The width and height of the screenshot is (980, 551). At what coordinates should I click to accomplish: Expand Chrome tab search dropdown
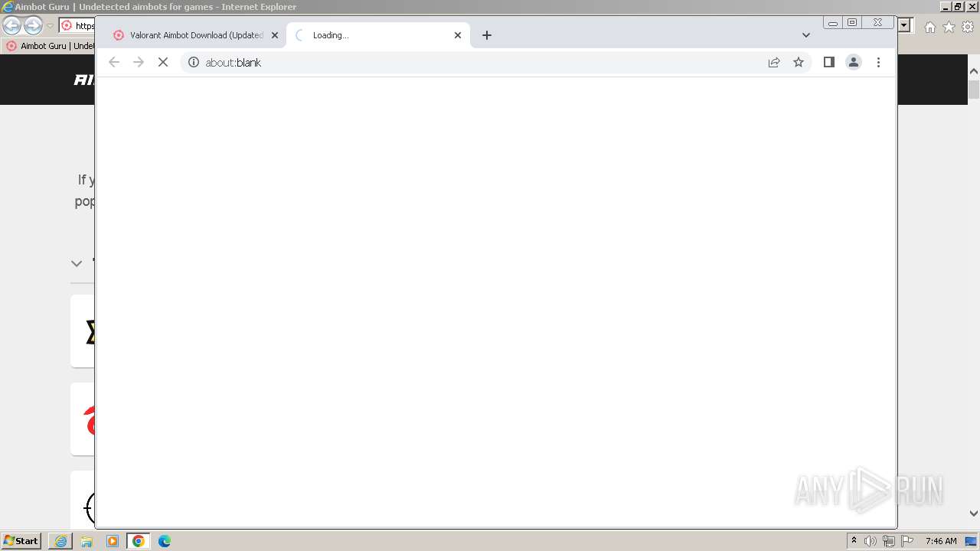805,35
